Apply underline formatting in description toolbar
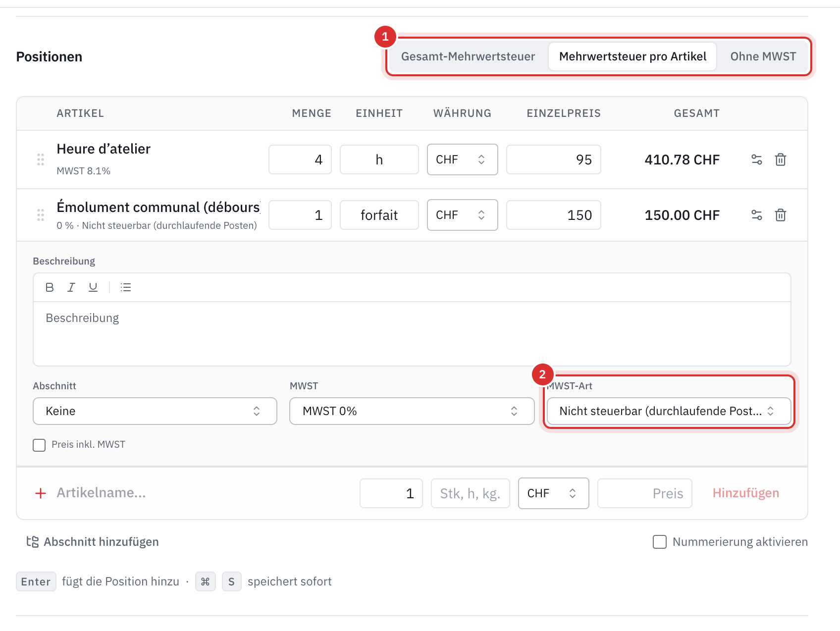The image size is (840, 631). (x=93, y=287)
